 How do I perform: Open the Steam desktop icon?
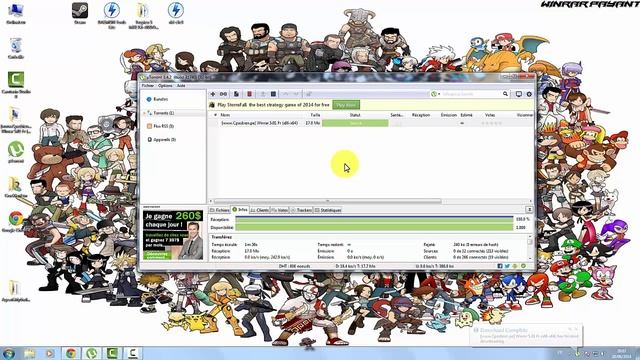(x=80, y=13)
